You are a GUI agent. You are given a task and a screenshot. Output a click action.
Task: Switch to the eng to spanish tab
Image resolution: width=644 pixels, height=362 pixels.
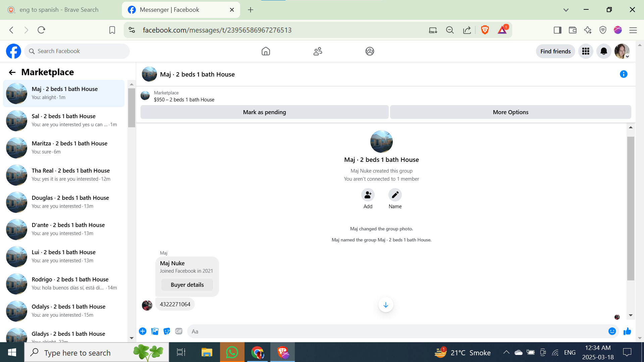(59, 10)
